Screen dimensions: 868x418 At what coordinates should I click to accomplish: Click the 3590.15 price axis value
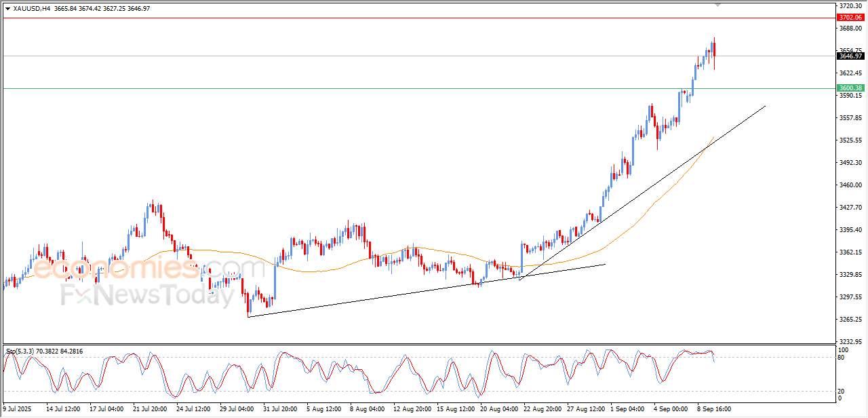pyautogui.click(x=850, y=96)
